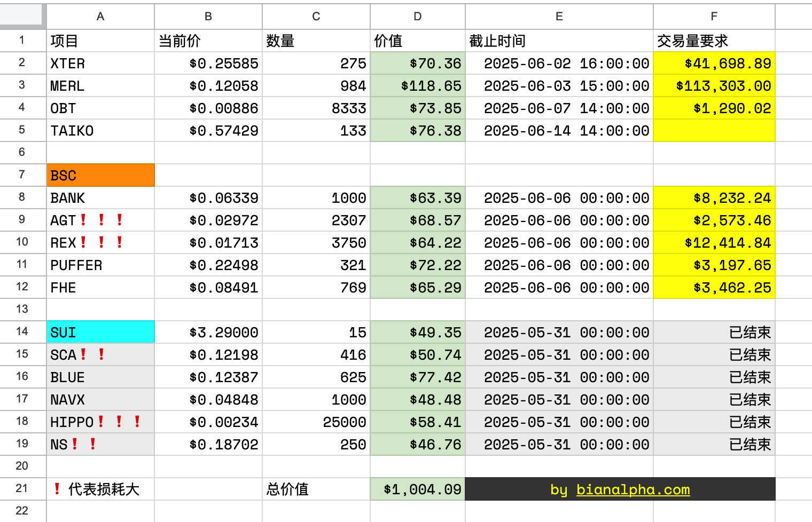Click the cyan SUI cell
The image size is (812, 522).
(100, 332)
